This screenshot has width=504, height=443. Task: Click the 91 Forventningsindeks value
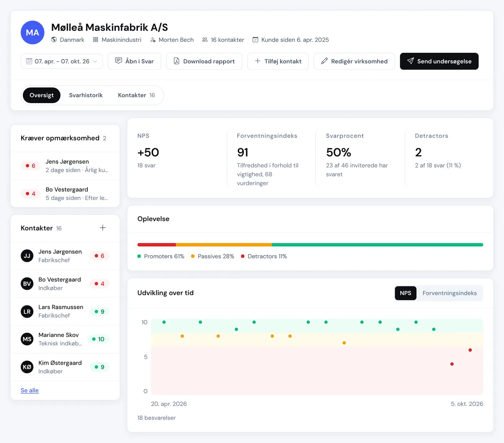[x=243, y=152]
